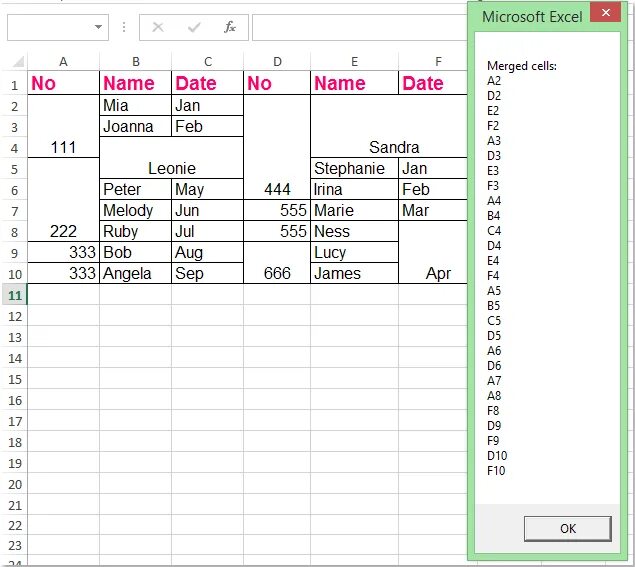The image size is (635, 567).
Task: Click the cell containing Ruby
Action: coord(136,231)
